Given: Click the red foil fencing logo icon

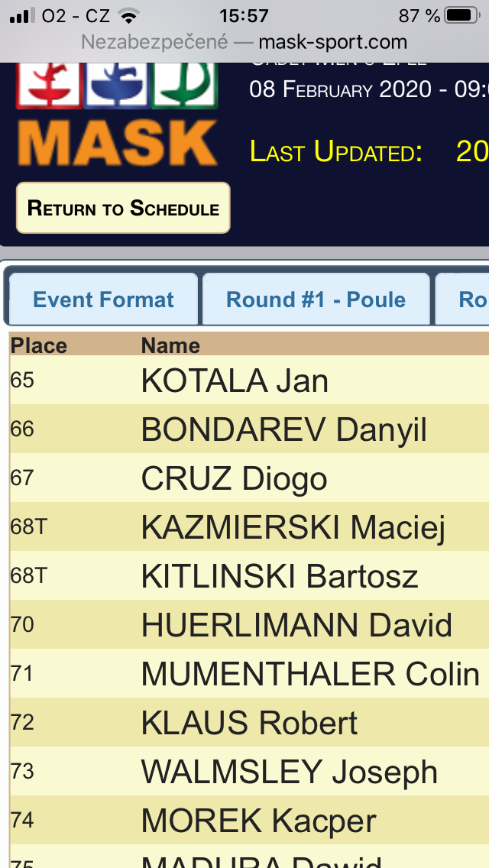Looking at the screenshot, I should click(50, 85).
